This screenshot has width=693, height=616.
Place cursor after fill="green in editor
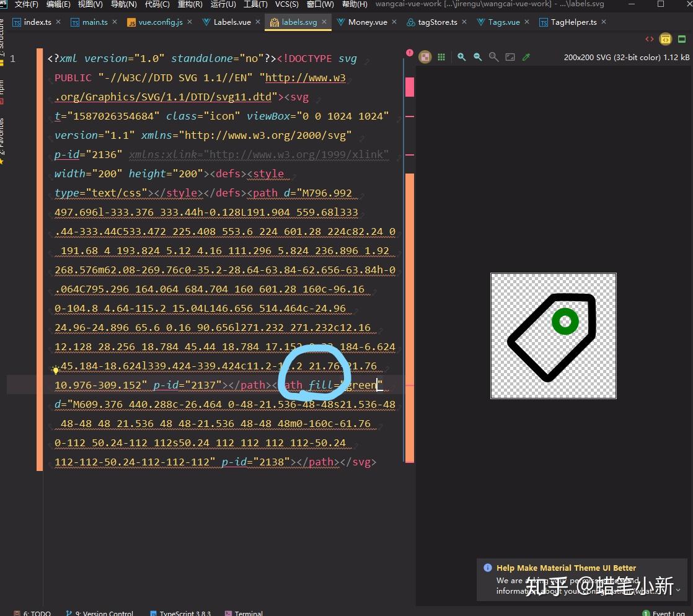click(377, 385)
